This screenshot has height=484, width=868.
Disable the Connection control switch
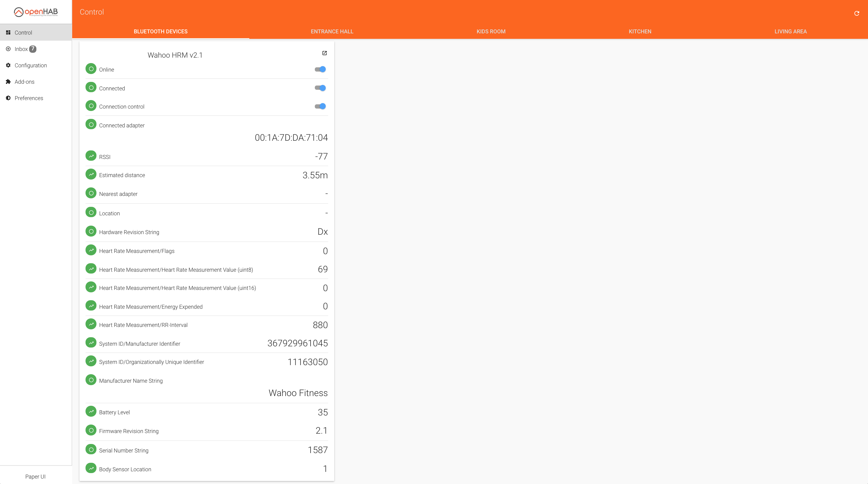pyautogui.click(x=320, y=106)
